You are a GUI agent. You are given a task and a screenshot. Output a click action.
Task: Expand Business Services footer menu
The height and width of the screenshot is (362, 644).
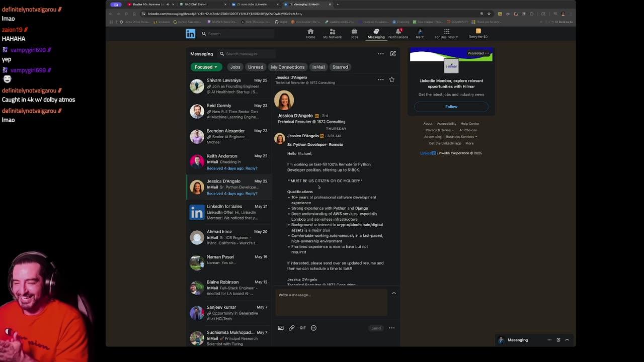462,137
